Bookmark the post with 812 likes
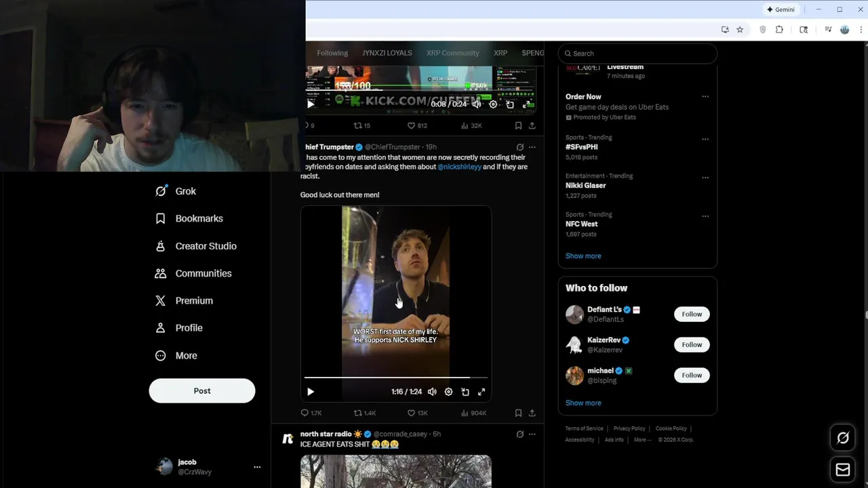This screenshot has height=488, width=868. tap(518, 125)
